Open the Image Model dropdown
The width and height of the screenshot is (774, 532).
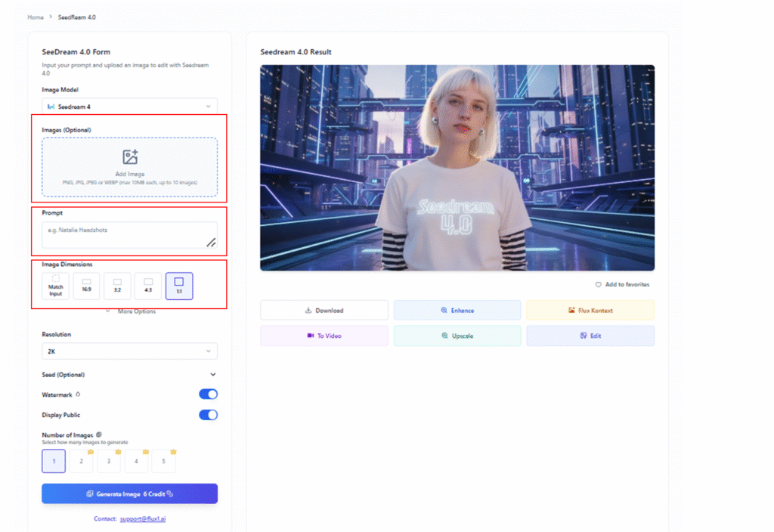click(130, 106)
